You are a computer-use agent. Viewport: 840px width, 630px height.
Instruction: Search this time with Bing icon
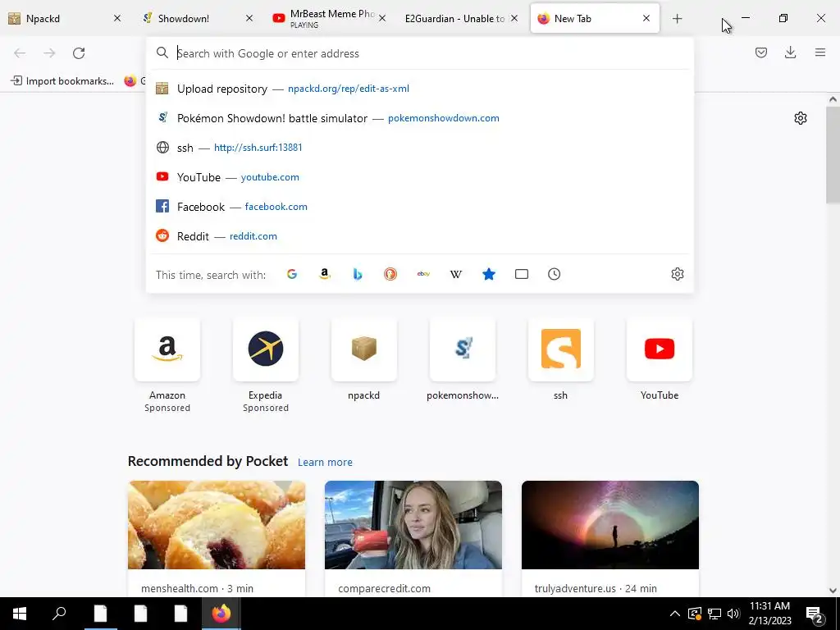[x=358, y=274]
